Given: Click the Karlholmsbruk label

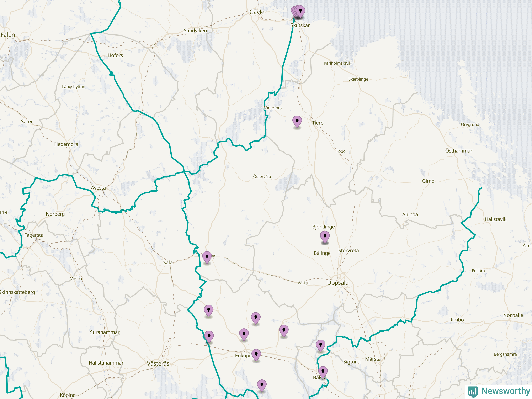Looking at the screenshot, I should [x=337, y=63].
